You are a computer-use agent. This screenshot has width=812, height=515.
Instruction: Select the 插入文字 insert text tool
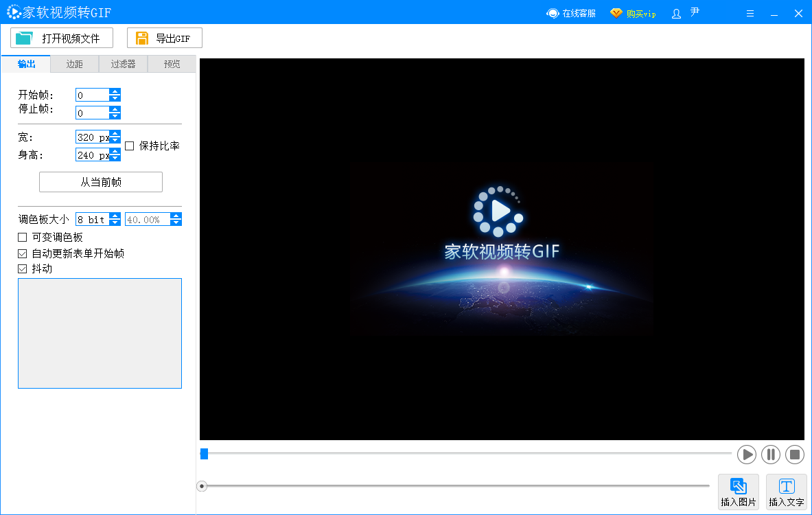[x=787, y=492]
